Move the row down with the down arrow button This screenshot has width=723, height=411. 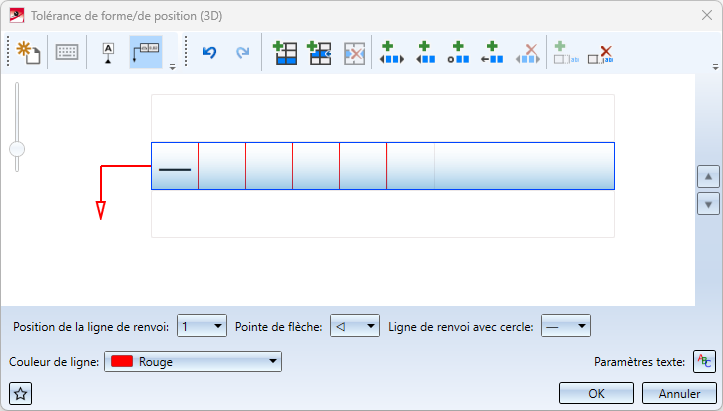click(708, 204)
